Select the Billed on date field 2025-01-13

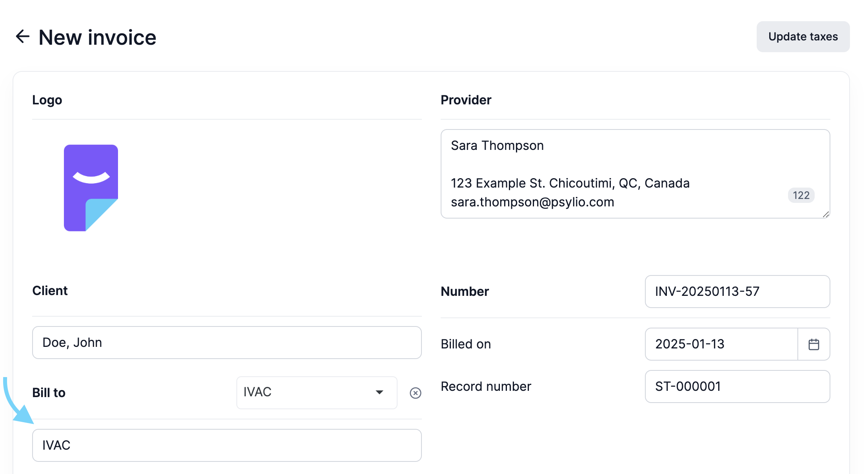721,344
